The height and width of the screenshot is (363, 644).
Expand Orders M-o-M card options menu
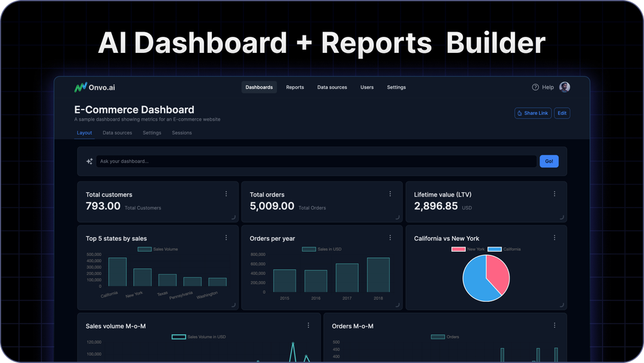click(554, 326)
